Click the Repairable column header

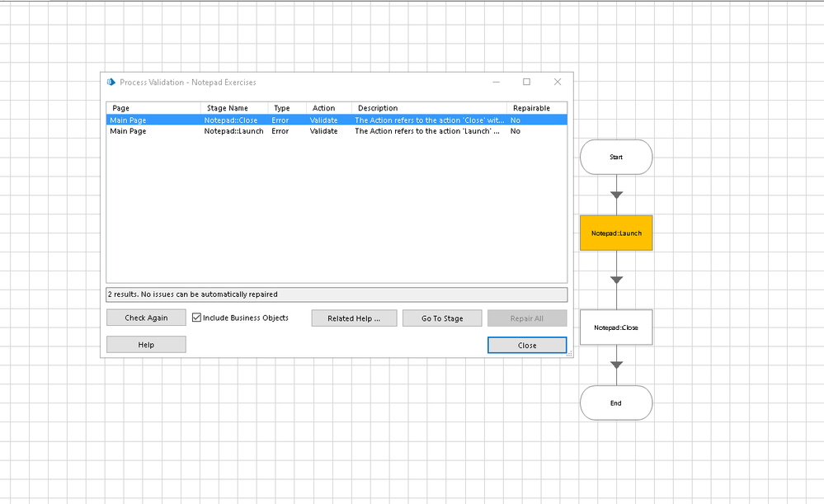(534, 108)
